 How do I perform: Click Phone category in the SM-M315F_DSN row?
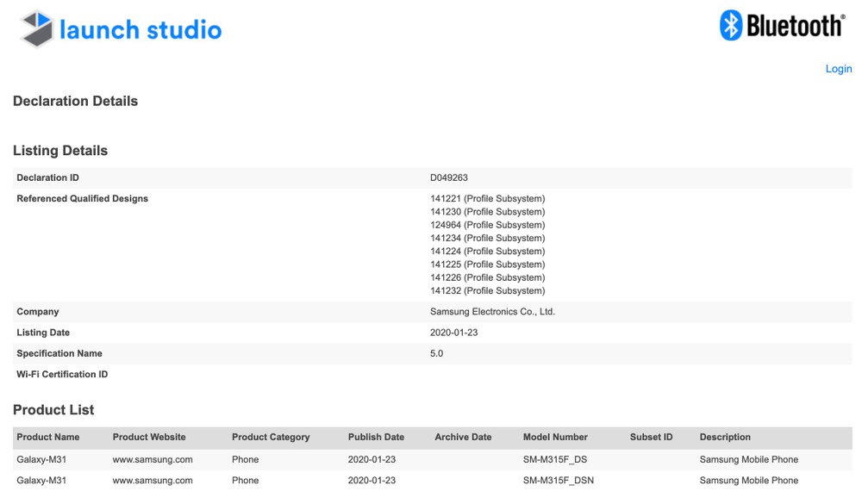(x=245, y=481)
